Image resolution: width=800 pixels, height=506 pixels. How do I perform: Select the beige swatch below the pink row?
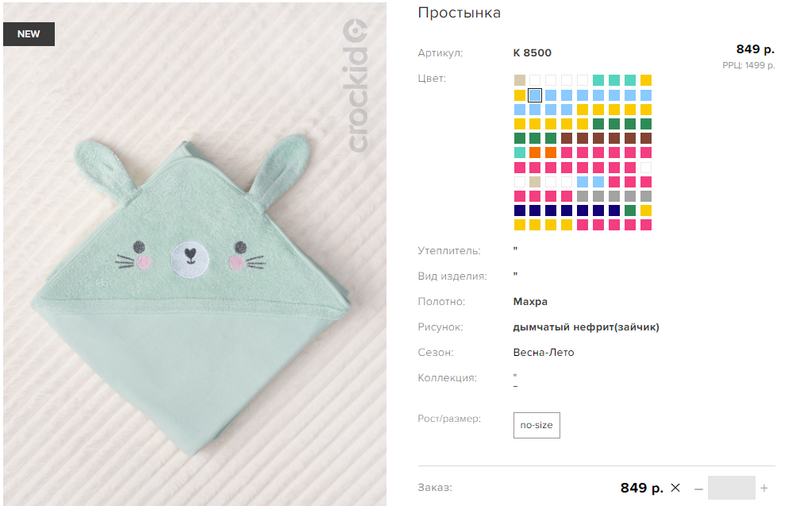(x=535, y=182)
